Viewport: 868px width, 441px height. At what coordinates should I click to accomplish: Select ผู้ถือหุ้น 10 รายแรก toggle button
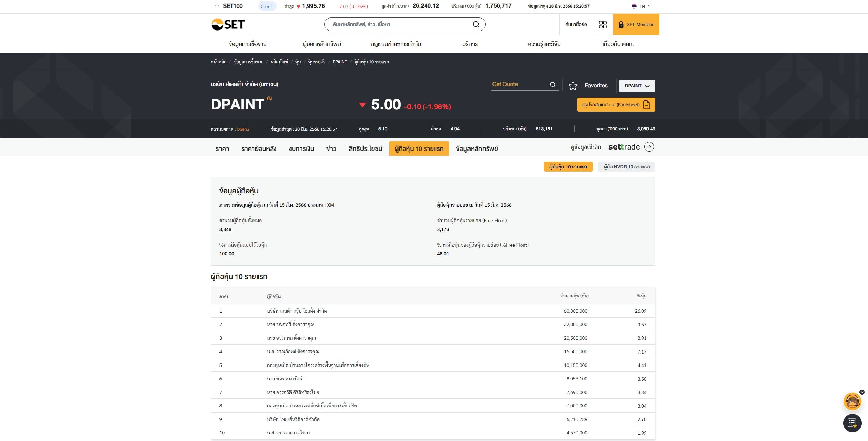tap(568, 167)
